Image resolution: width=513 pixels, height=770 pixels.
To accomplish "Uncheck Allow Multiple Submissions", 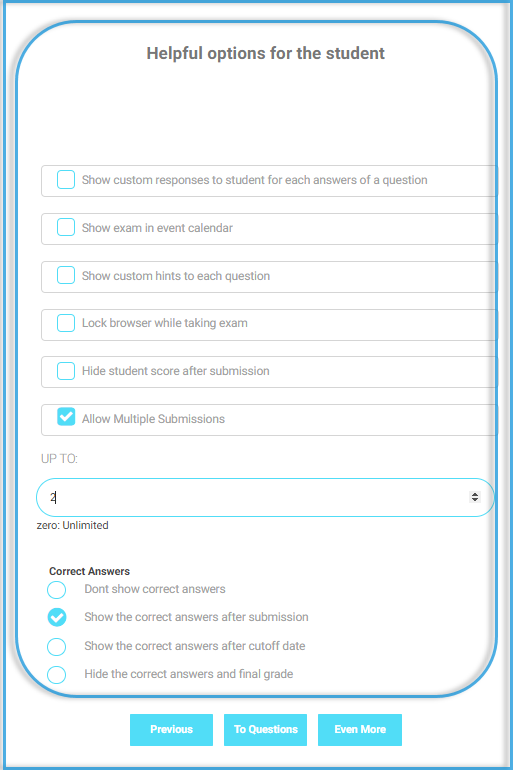I will pos(66,416).
